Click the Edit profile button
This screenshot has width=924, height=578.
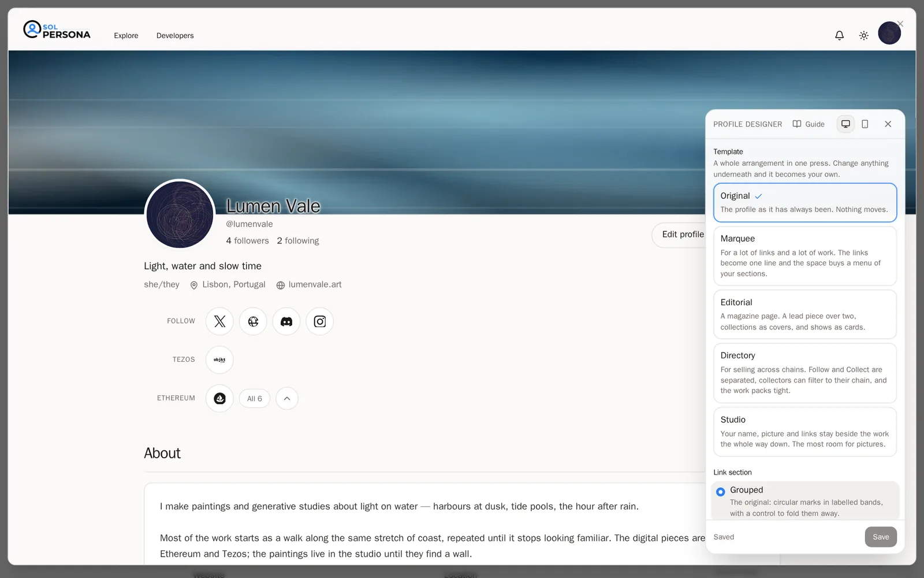coord(679,235)
